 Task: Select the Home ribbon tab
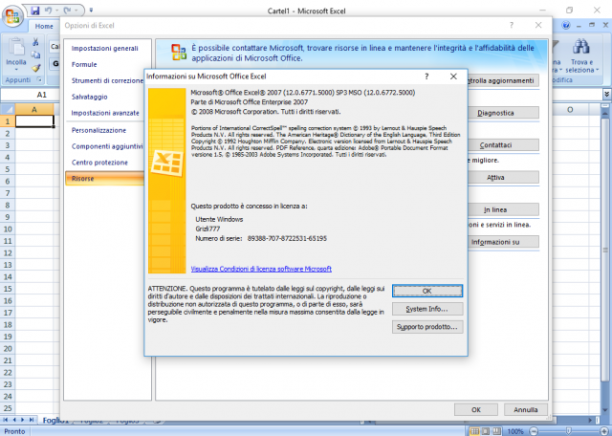44,26
